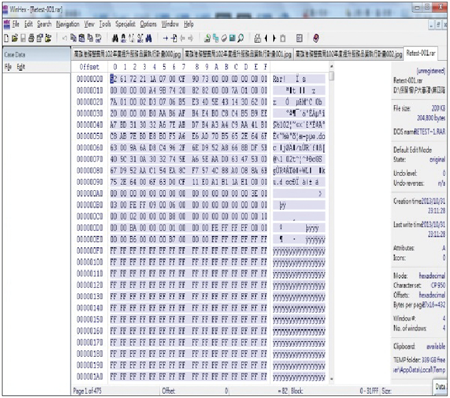Click the black right triangle toolbar icon
This screenshot has width=450, height=398.
274,39
